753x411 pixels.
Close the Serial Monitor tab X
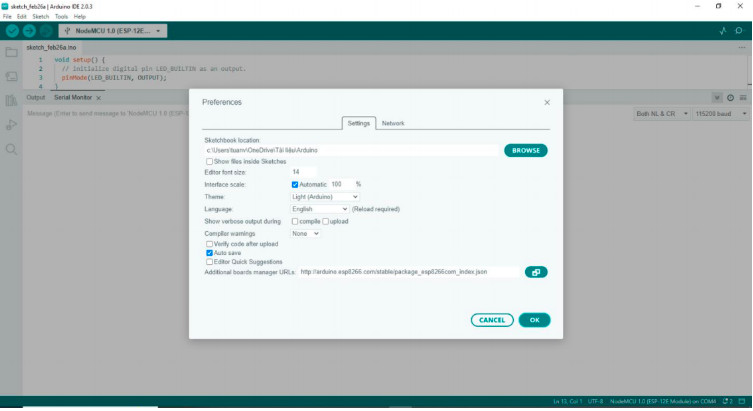click(x=98, y=98)
